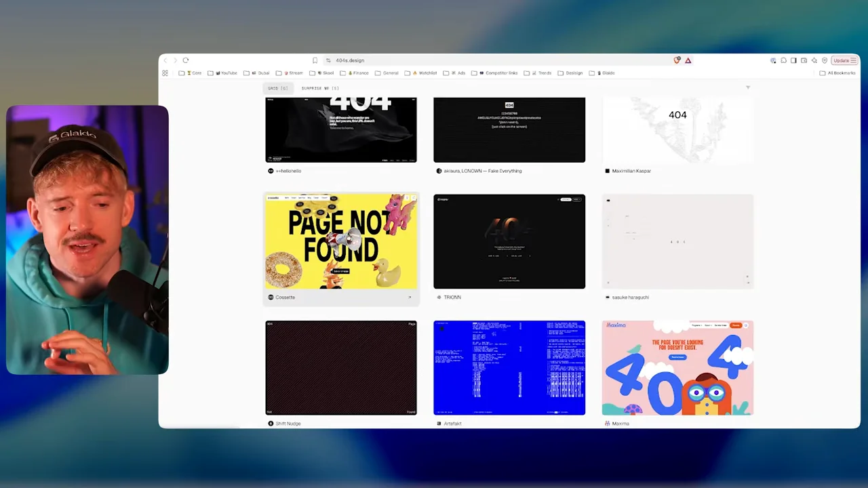Open the Skool bookmarks folder
Viewport: 868px width, 488px height.
(322, 73)
